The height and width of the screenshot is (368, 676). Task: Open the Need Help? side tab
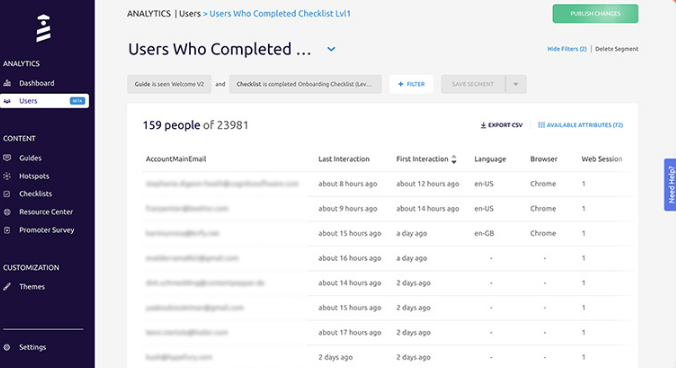(670, 185)
